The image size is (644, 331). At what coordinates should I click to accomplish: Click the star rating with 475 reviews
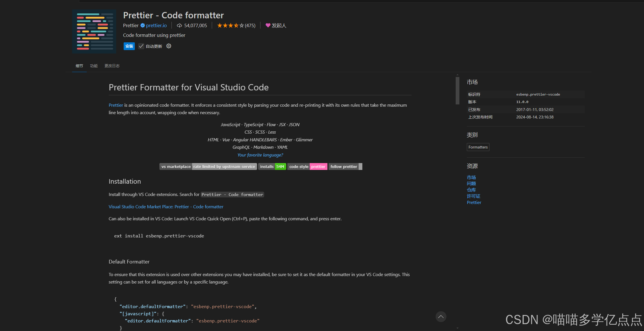pyautogui.click(x=236, y=25)
